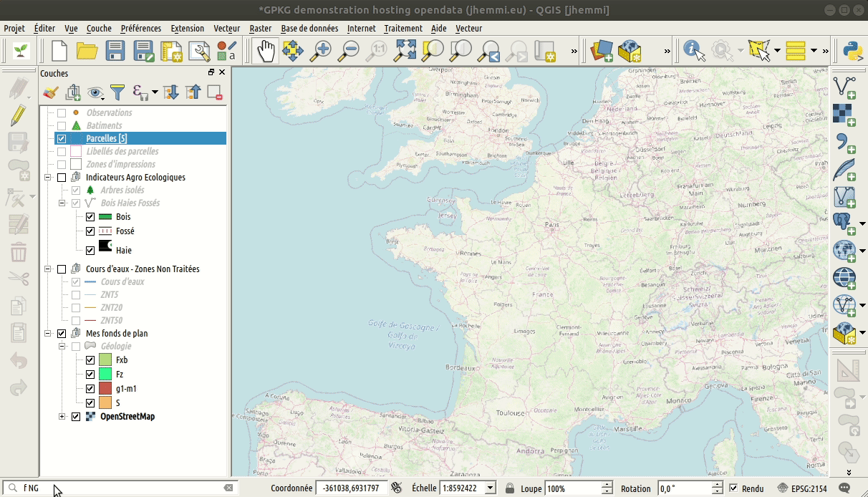Expand the OpenStreetMap layer tree node
This screenshot has width=868, height=497.
[62, 416]
